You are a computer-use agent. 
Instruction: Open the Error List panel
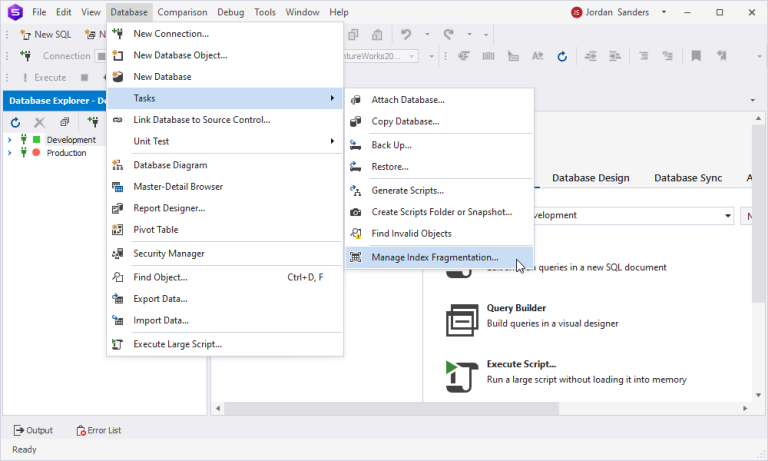99,430
